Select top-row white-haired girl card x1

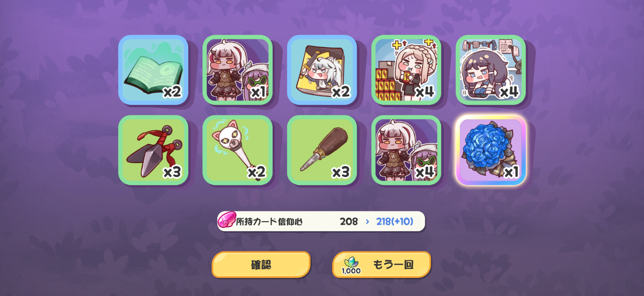point(238,70)
